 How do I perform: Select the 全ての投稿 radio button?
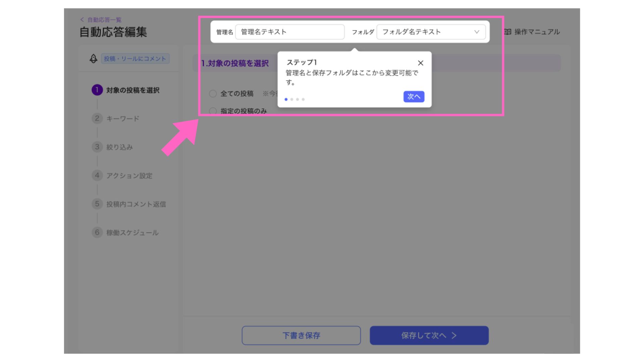point(213,94)
